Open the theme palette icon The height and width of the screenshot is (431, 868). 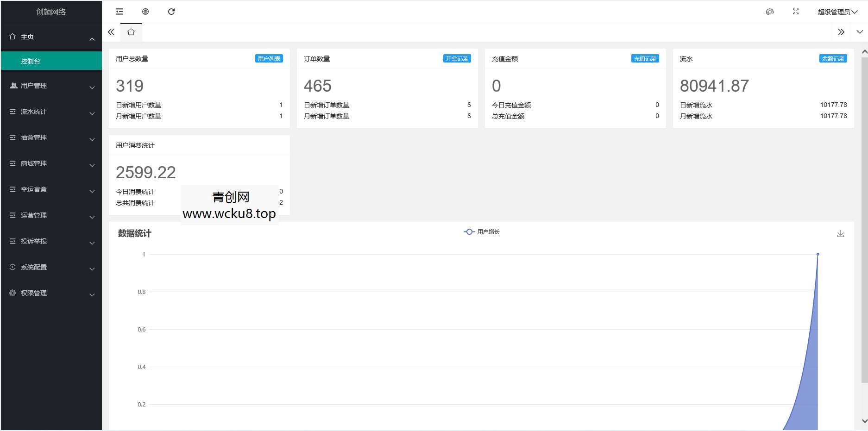click(770, 12)
